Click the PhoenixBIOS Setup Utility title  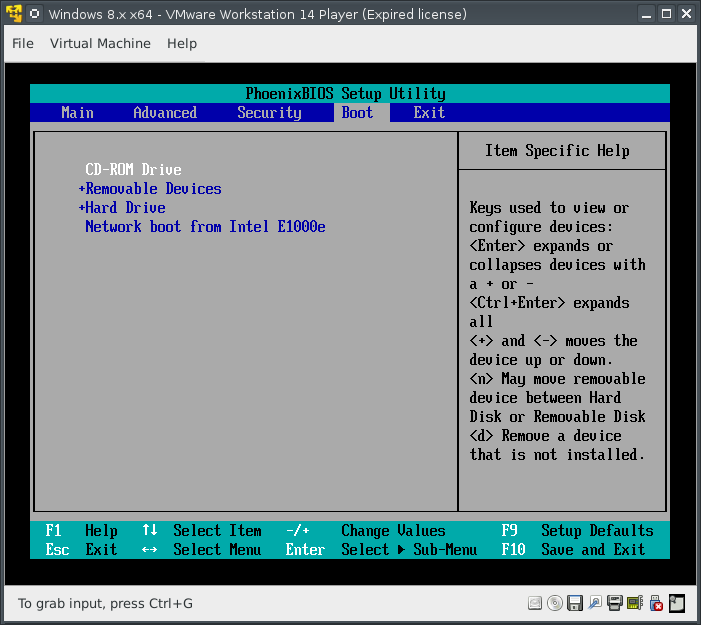pos(346,93)
